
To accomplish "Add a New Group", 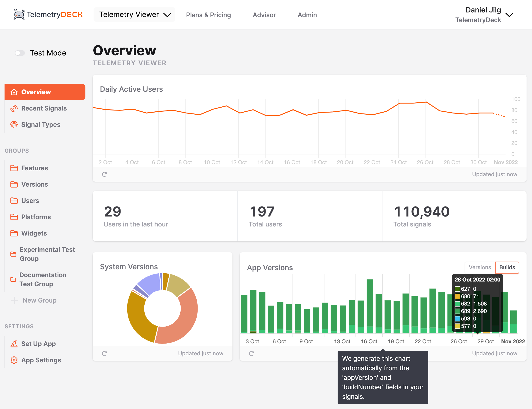I will 39,300.
